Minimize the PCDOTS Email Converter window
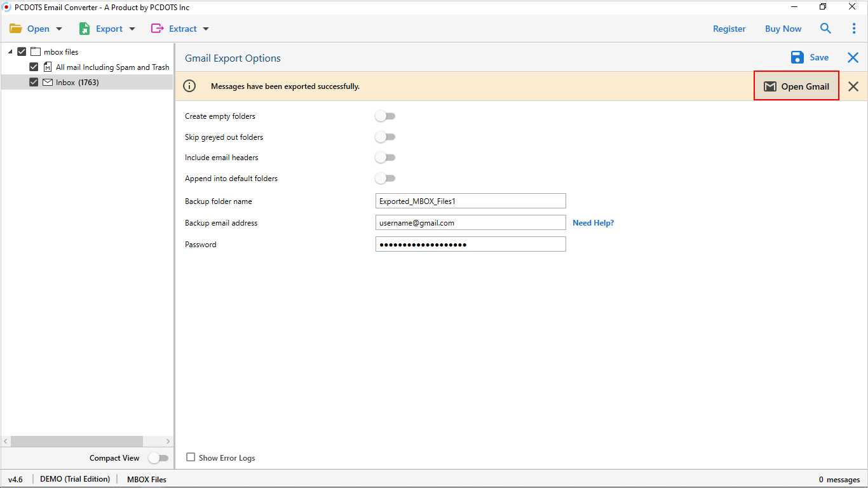The image size is (868, 488). [795, 7]
